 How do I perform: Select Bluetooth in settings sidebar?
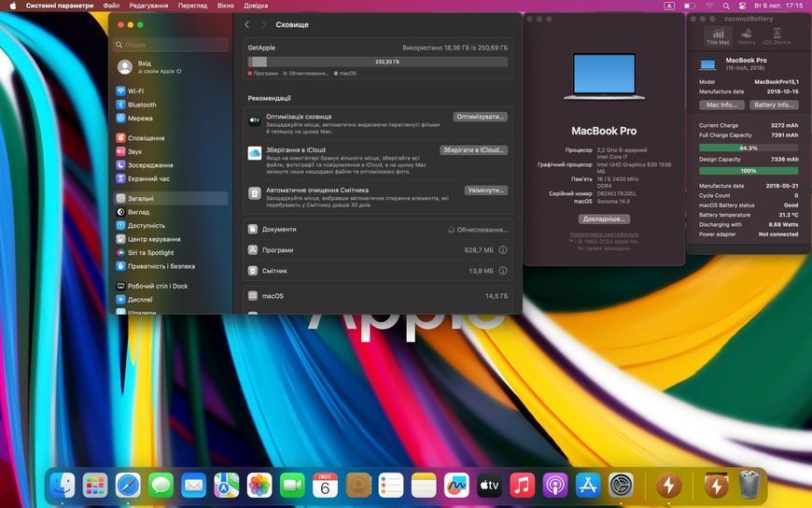click(x=171, y=105)
